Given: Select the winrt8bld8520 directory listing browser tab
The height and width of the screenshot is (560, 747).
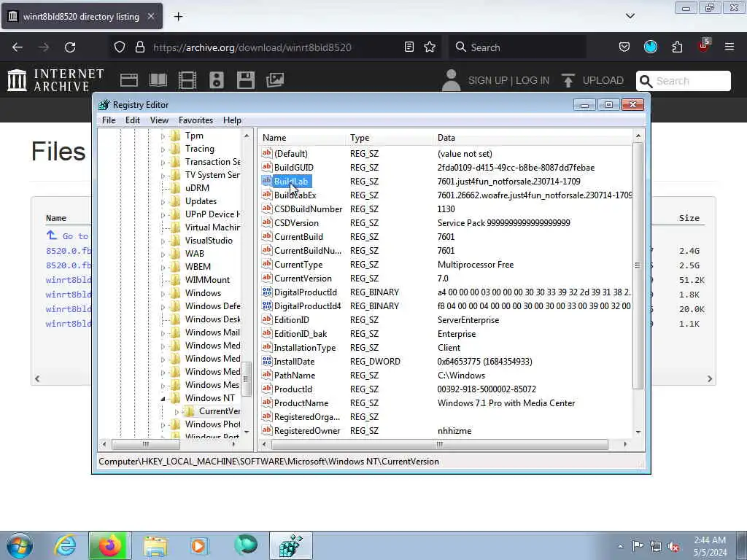Looking at the screenshot, I should pos(82,17).
